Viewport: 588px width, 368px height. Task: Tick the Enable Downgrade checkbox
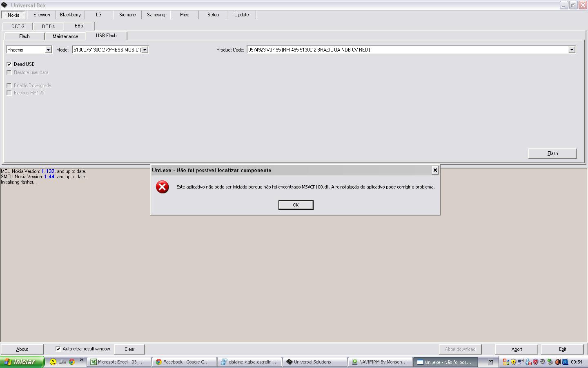(9, 85)
